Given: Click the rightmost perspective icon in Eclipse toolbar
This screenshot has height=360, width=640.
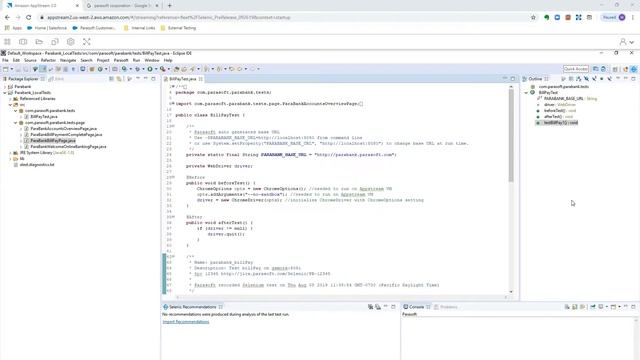Looking at the screenshot, I should (x=633, y=69).
